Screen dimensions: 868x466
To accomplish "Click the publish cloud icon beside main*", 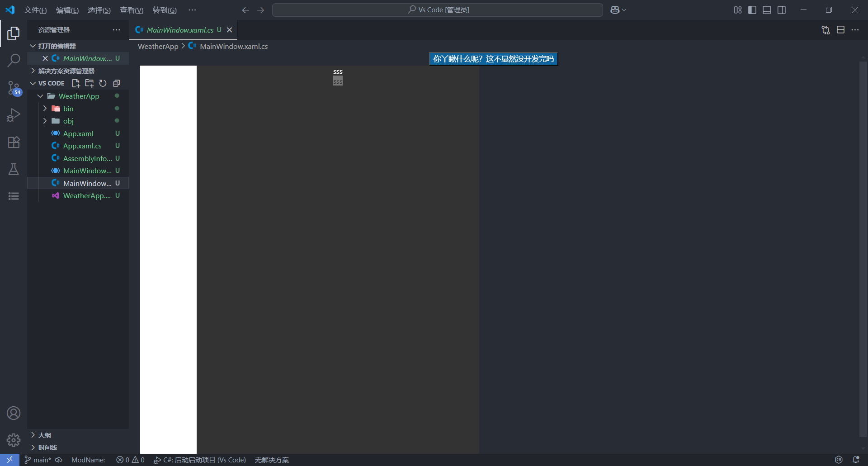I will pyautogui.click(x=59, y=460).
